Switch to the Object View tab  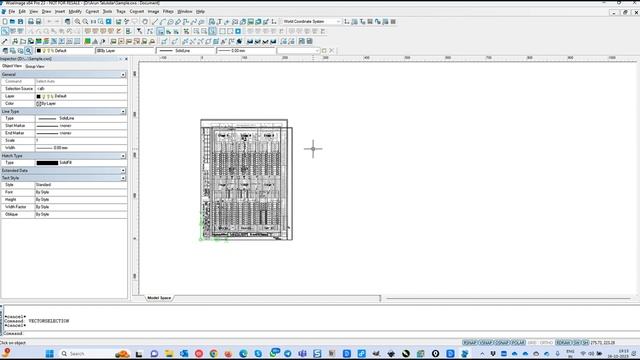pyautogui.click(x=12, y=66)
